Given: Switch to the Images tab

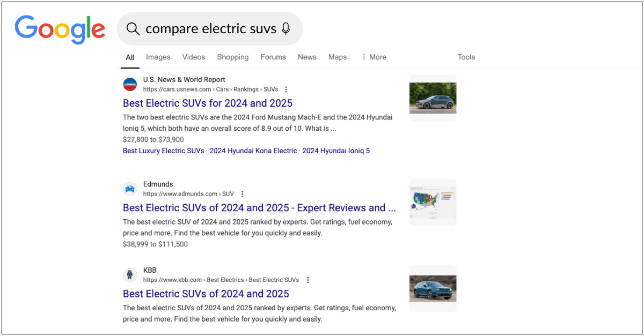Looking at the screenshot, I should point(158,57).
